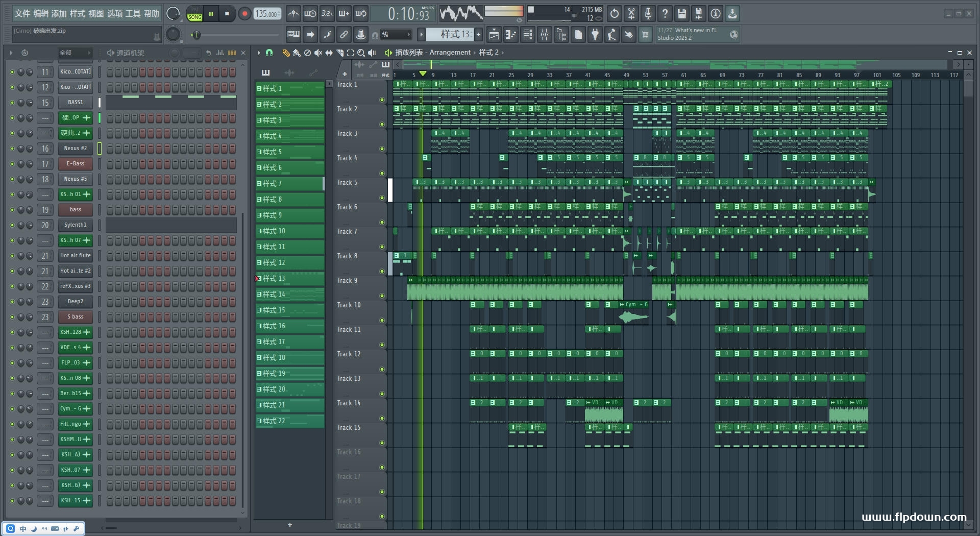Mute Track 5 using its green LED
Screen dimensions: 980x536
[382, 198]
